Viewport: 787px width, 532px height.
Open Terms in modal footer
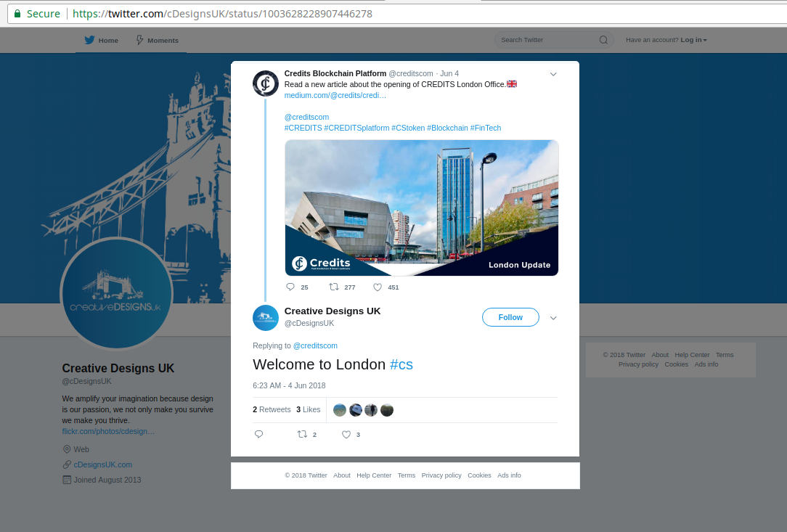pos(407,475)
